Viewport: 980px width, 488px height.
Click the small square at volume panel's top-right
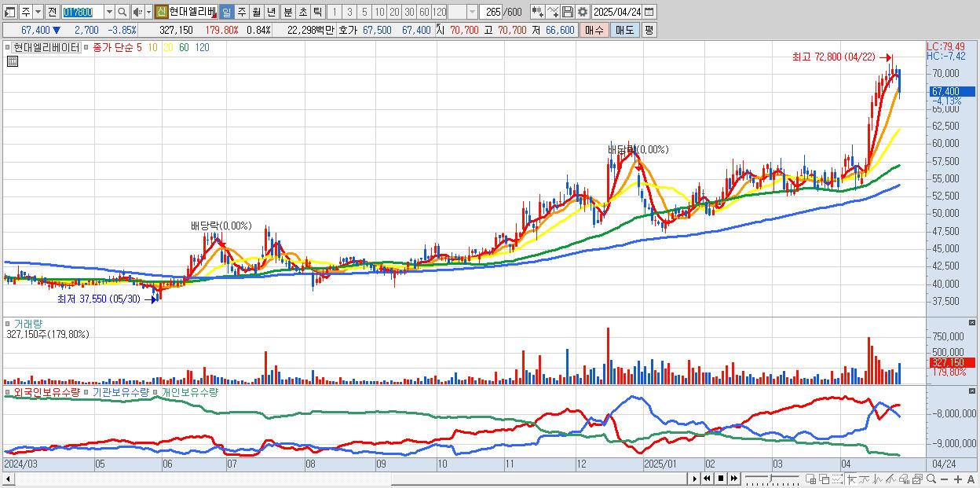click(973, 323)
